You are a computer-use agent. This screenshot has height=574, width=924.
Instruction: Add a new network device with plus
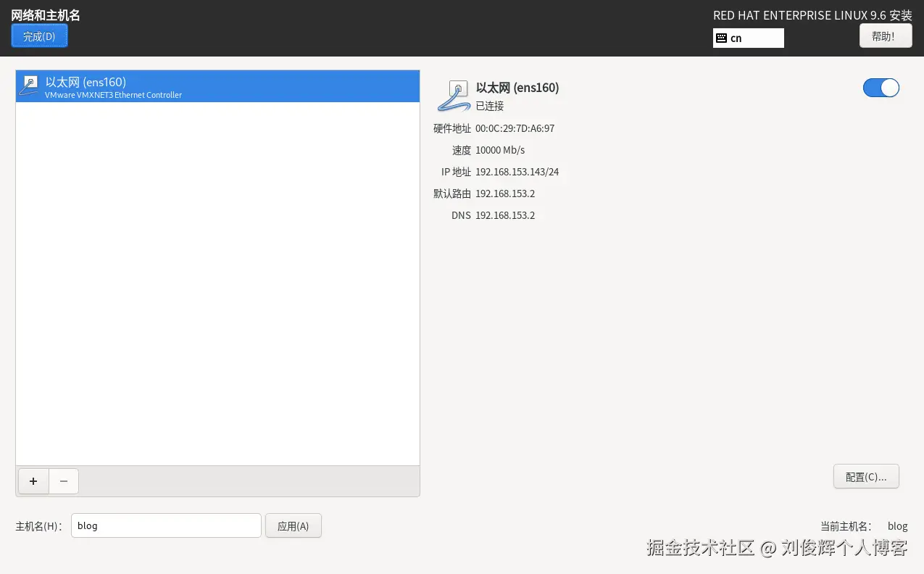tap(33, 481)
